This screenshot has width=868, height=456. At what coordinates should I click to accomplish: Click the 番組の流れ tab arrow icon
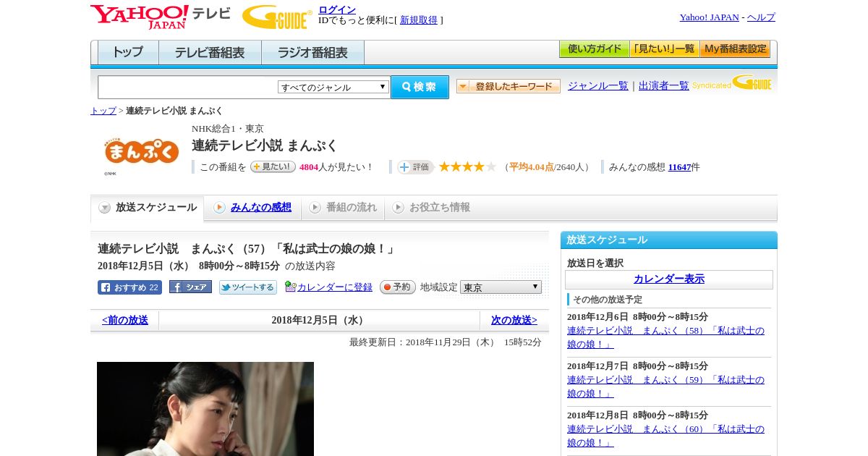pyautogui.click(x=315, y=208)
